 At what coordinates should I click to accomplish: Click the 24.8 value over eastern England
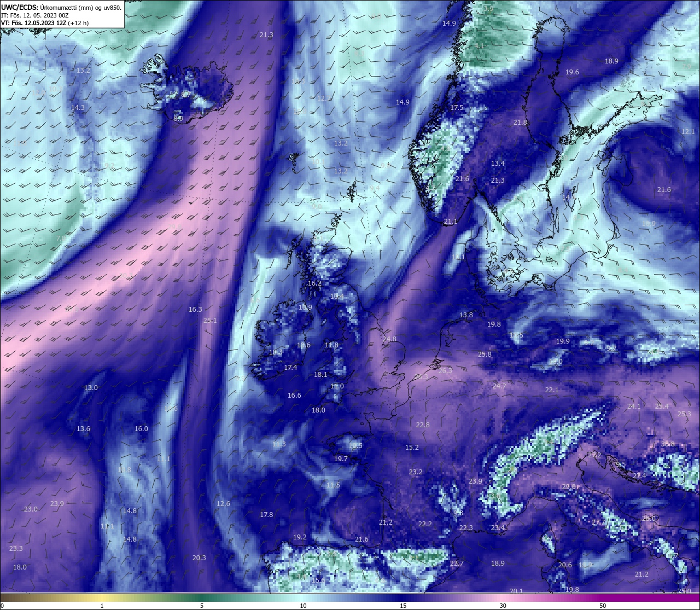(x=389, y=339)
